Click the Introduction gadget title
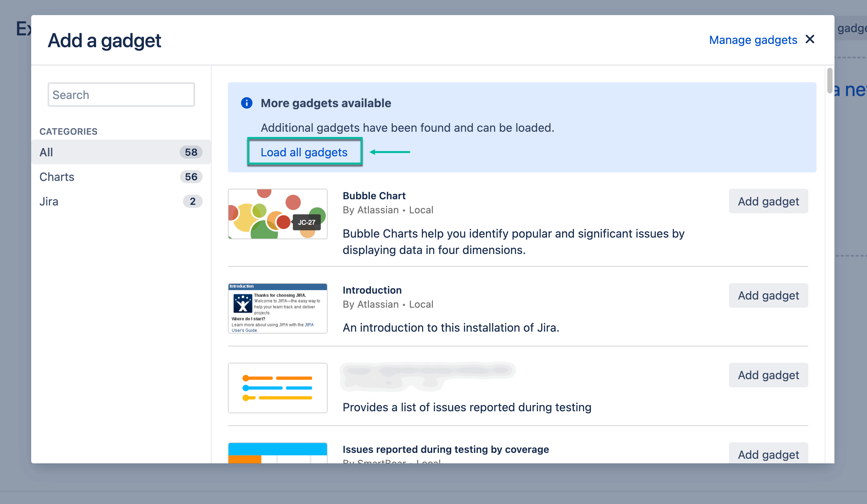The image size is (867, 504). (372, 290)
